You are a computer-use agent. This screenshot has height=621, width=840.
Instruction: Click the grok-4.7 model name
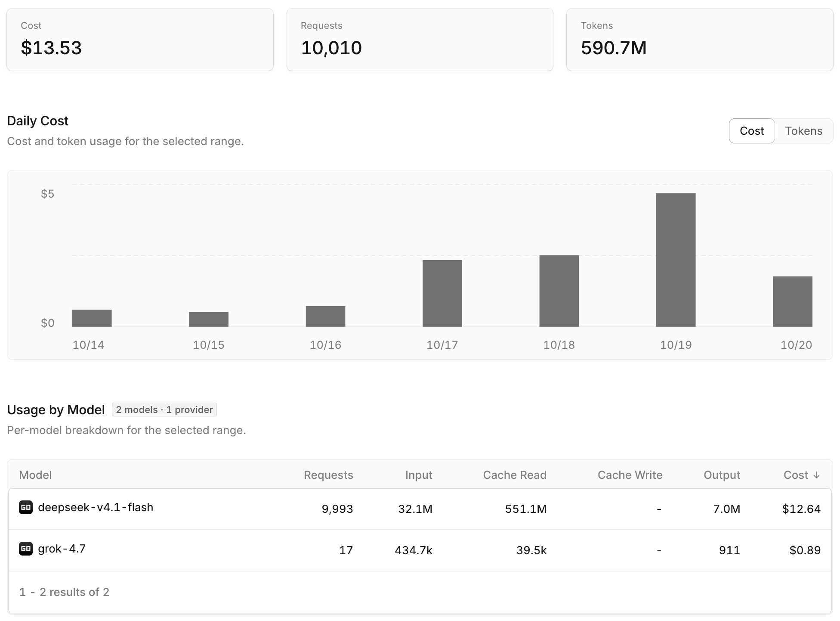point(62,549)
